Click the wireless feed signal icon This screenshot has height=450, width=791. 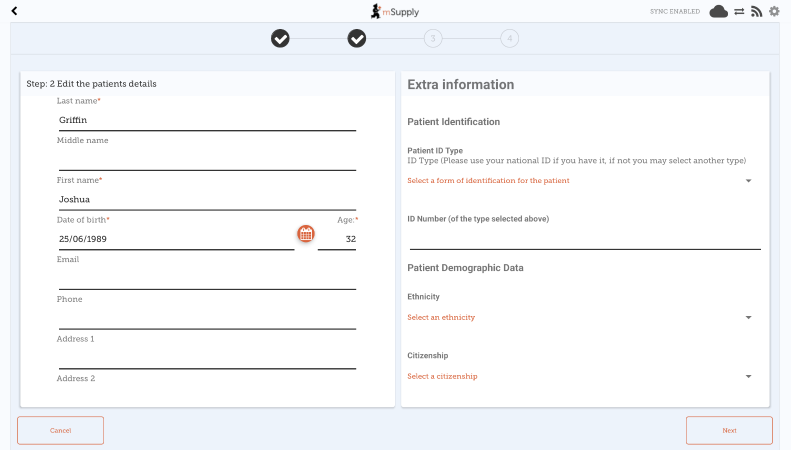pos(756,12)
